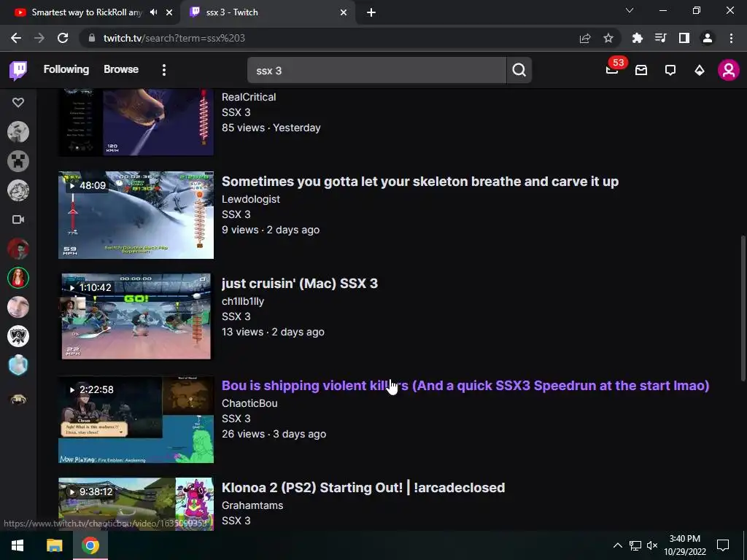Open RealCritical channel link
Screen dimensions: 747x560
pyautogui.click(x=249, y=97)
